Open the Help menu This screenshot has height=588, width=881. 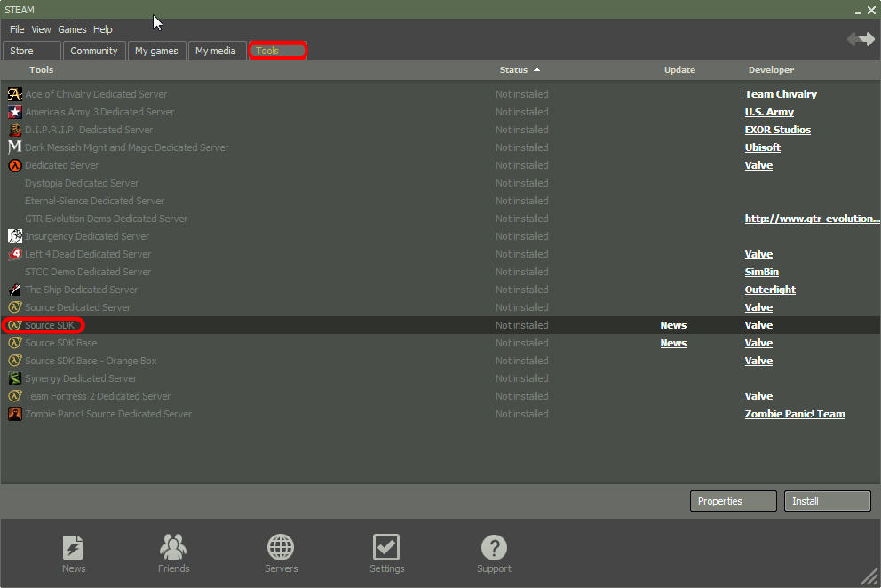[103, 29]
